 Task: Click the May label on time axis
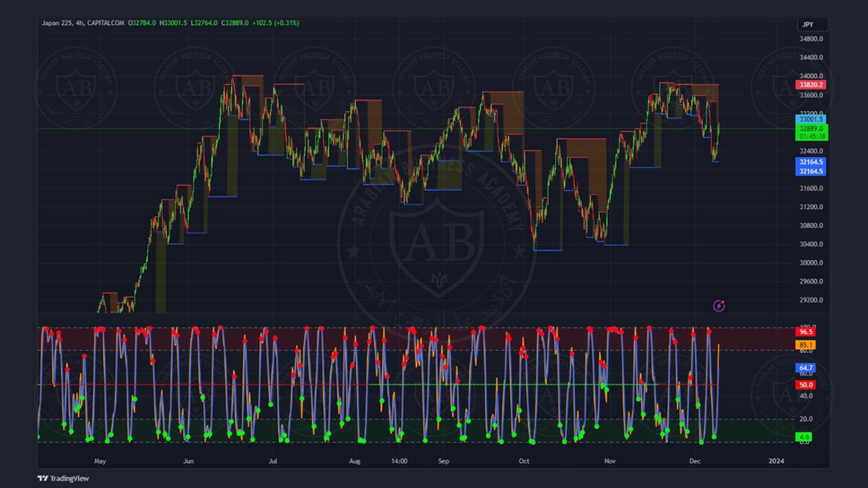pyautogui.click(x=100, y=461)
